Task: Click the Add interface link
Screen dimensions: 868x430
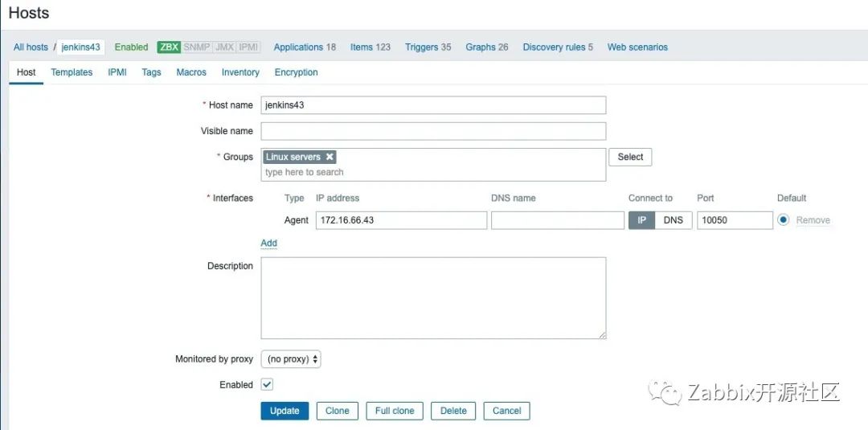Action: pyautogui.click(x=269, y=243)
